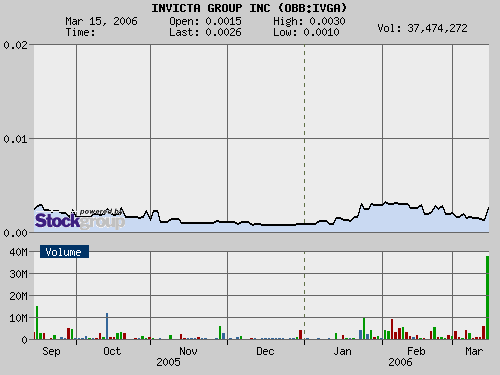
Task: Click the Oct month label
Action: (x=112, y=351)
